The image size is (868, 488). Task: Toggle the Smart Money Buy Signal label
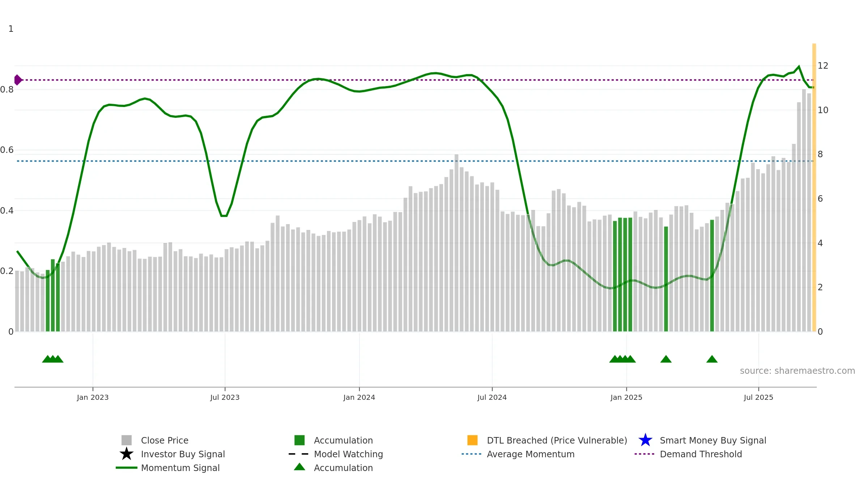click(713, 440)
